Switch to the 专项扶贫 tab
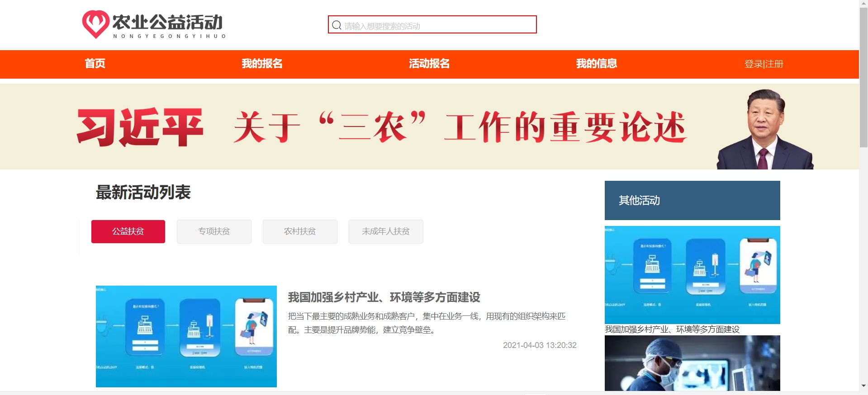Image resolution: width=868 pixels, height=395 pixels. click(x=214, y=231)
